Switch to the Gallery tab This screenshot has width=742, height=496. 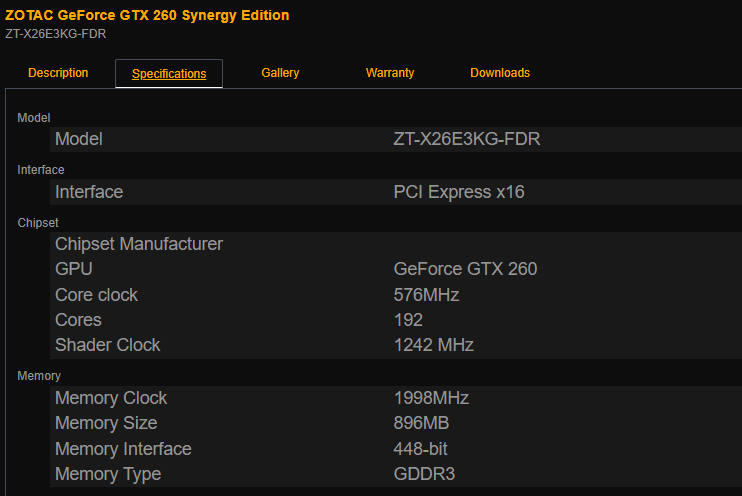click(280, 73)
